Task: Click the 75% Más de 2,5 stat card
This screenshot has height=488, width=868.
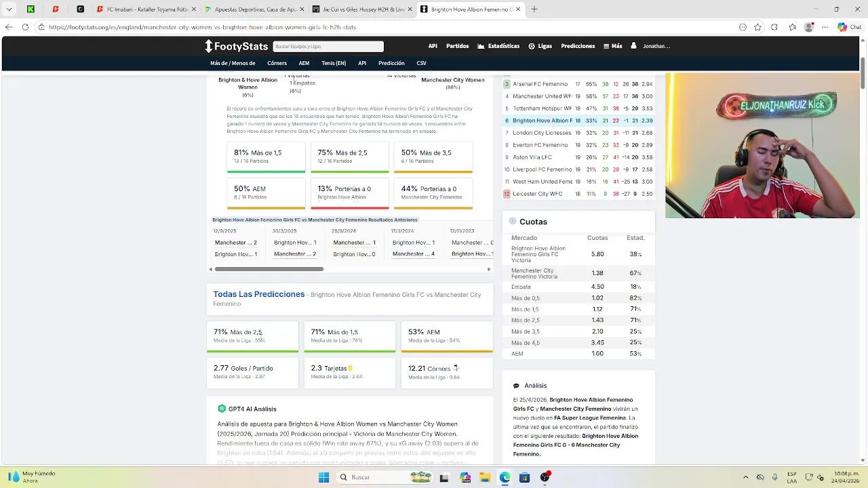Action: [x=349, y=157]
